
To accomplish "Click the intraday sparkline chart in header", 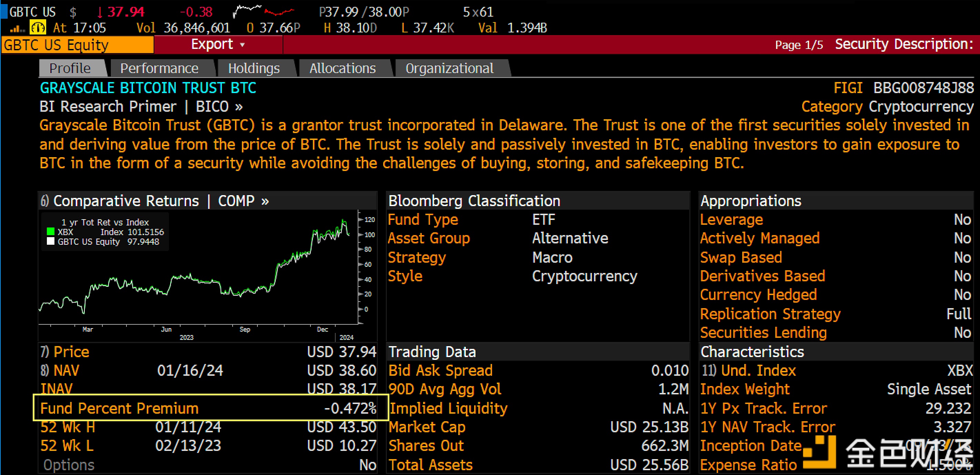I will coord(264,11).
